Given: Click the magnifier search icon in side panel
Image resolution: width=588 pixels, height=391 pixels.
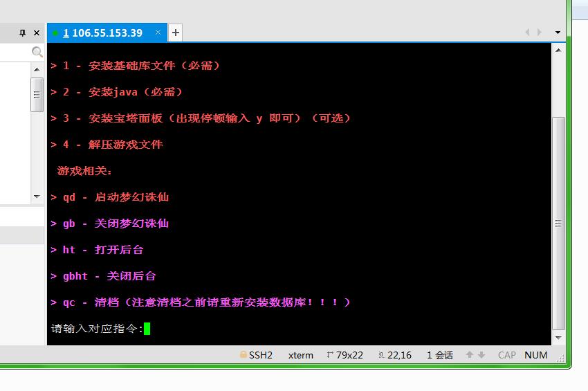Looking at the screenshot, I should point(37,52).
